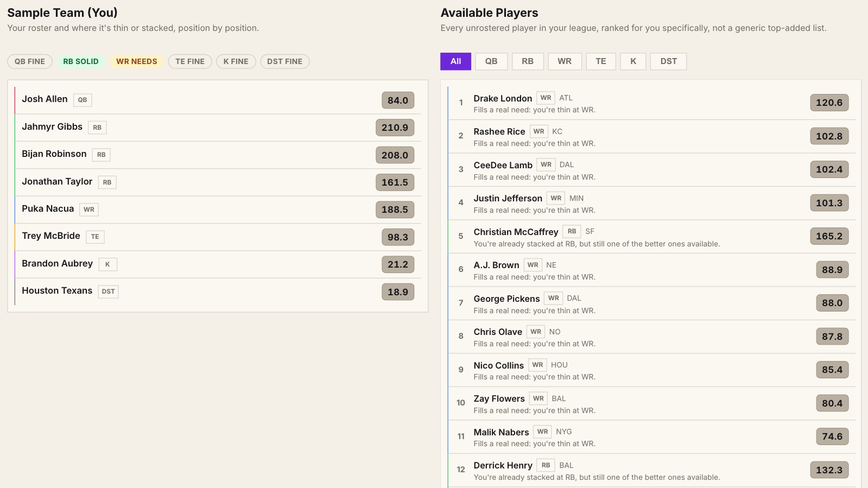Click Bijan Robinson's 208.0 score badge
868x488 pixels.
coord(395,155)
